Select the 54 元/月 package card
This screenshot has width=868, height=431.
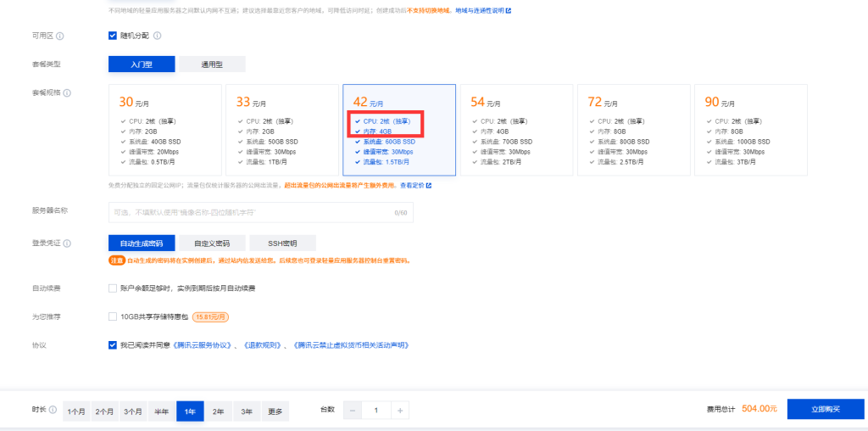point(516,130)
